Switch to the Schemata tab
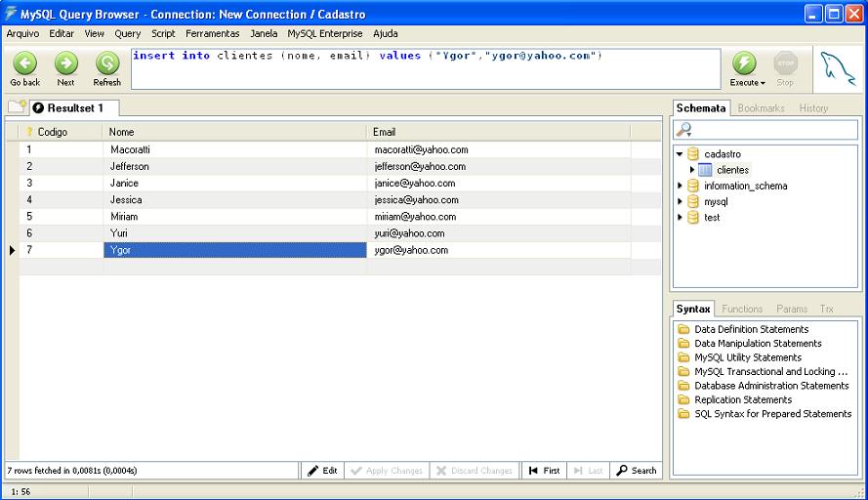Image resolution: width=868 pixels, height=500 pixels. [x=701, y=108]
